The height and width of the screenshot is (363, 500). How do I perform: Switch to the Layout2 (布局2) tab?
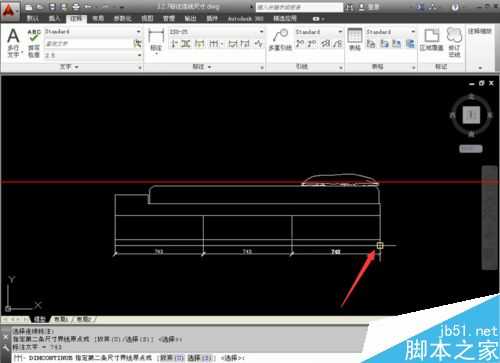(84, 319)
